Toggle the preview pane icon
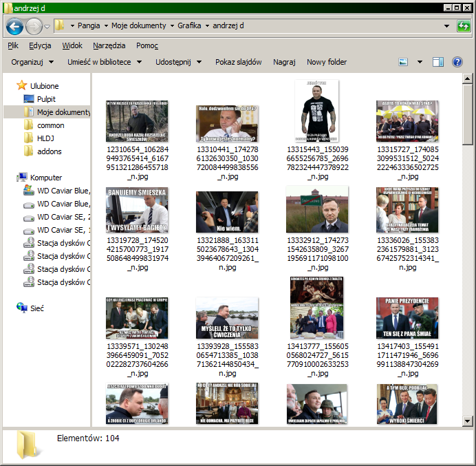The width and height of the screenshot is (476, 466). [438, 62]
